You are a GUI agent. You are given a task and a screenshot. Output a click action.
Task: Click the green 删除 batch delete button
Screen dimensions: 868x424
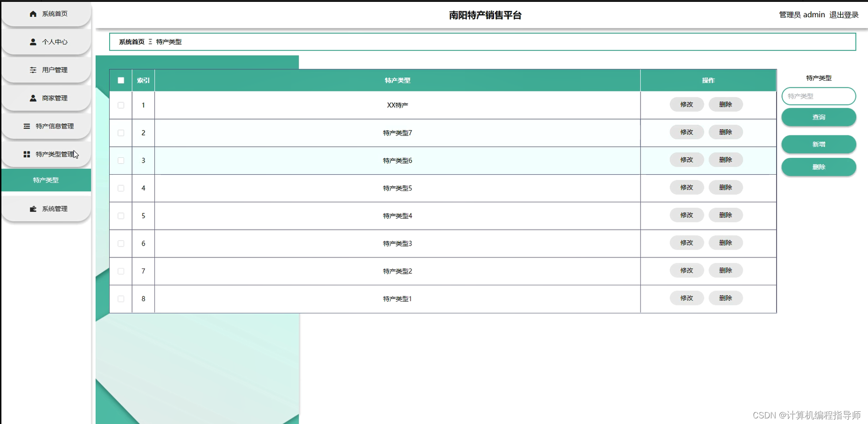point(819,167)
